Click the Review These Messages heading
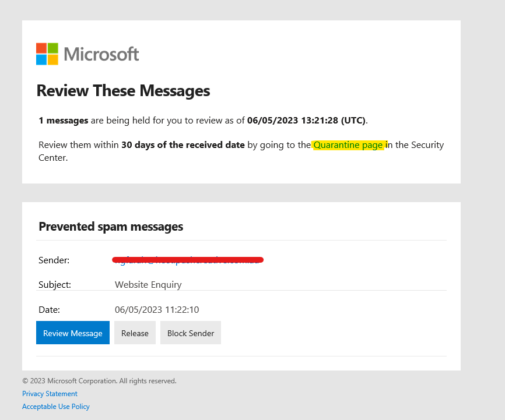The width and height of the screenshot is (505, 420). tap(123, 91)
